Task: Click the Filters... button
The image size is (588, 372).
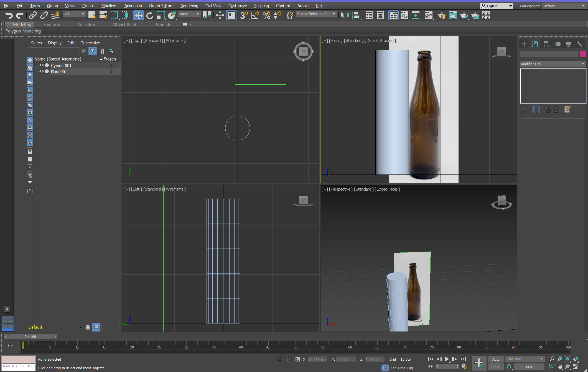Action: tap(529, 367)
